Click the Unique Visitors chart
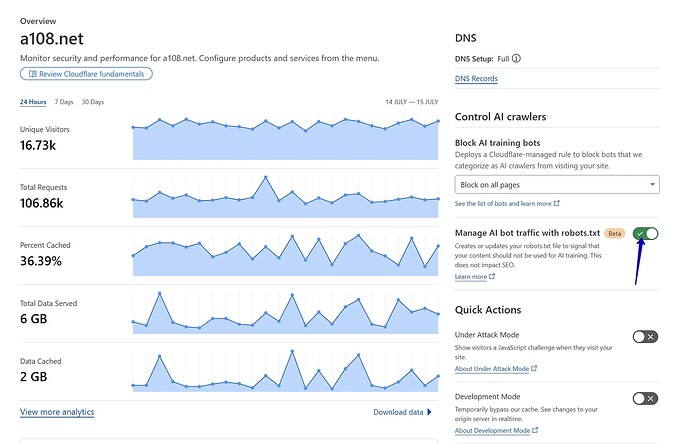The image size is (690, 444). (286, 139)
